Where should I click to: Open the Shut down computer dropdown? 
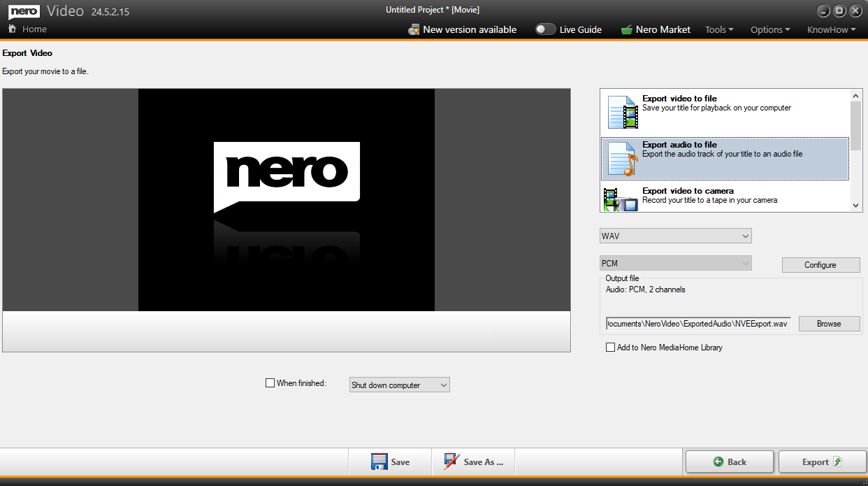400,385
